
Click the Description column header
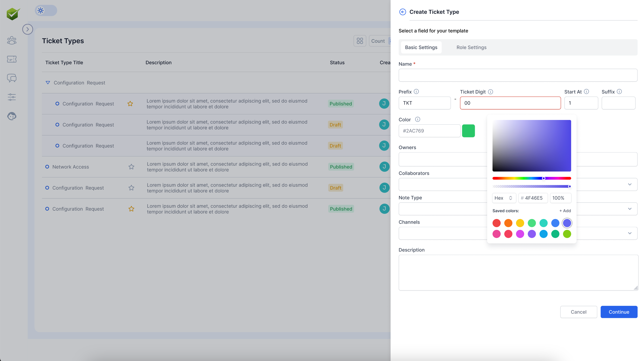[159, 62]
